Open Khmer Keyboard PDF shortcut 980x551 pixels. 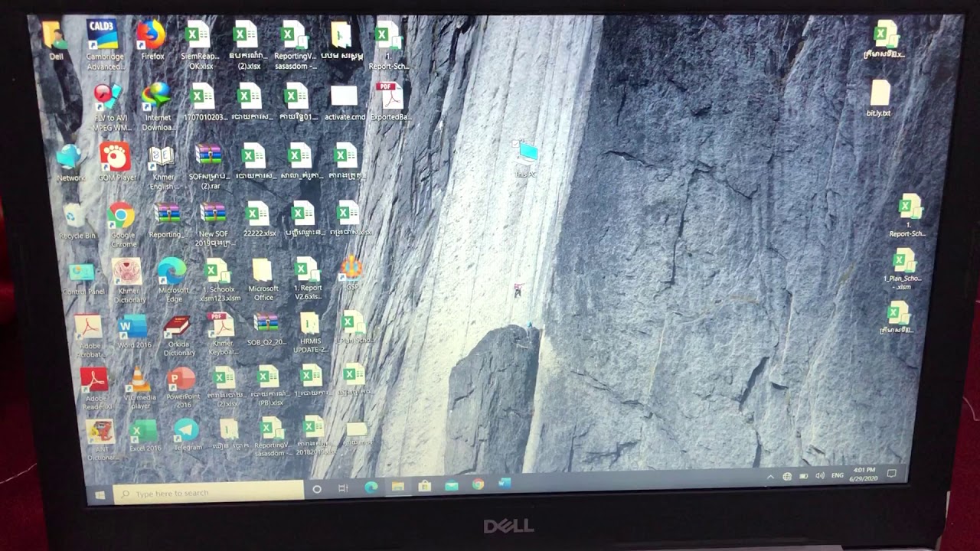point(222,335)
